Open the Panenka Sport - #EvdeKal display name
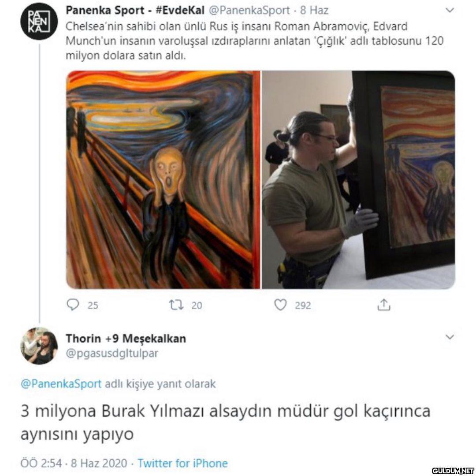This screenshot has width=476, height=476. coord(135,10)
